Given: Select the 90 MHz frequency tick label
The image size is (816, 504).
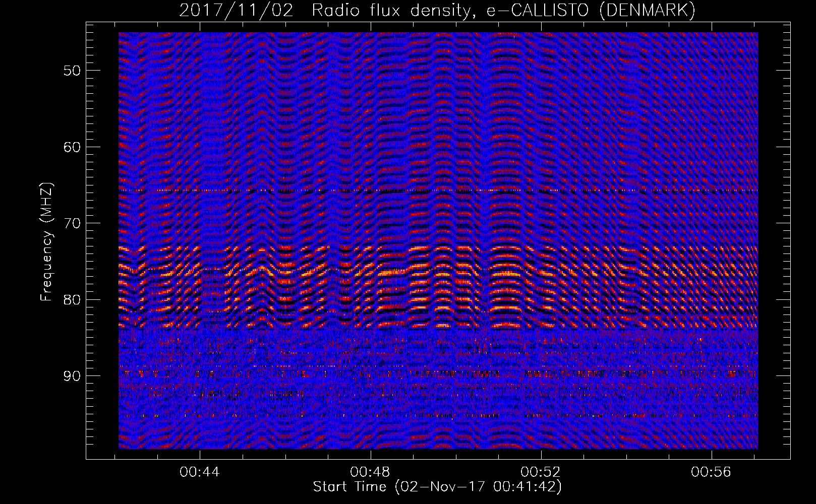Looking at the screenshot, I should pos(72,376).
